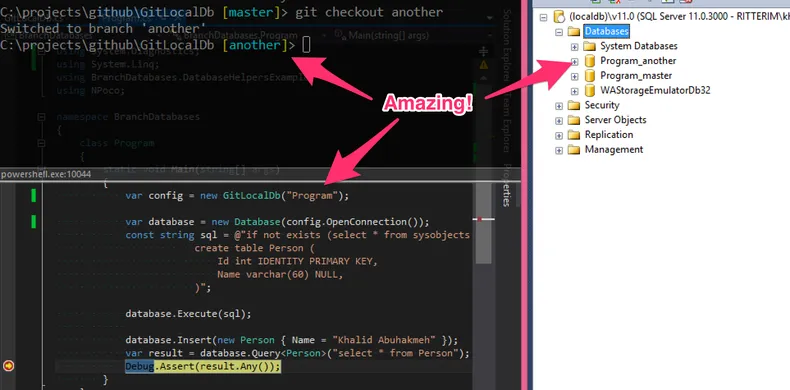Viewport: 790px width, 390px height.
Task: Select the Databases tree item label
Action: (x=607, y=31)
